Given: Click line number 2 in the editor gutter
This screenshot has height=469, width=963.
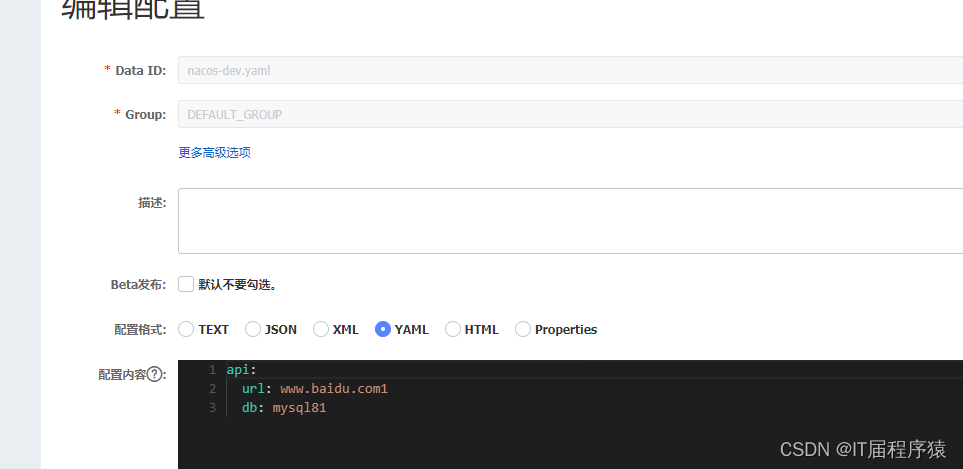Looking at the screenshot, I should (x=212, y=389).
